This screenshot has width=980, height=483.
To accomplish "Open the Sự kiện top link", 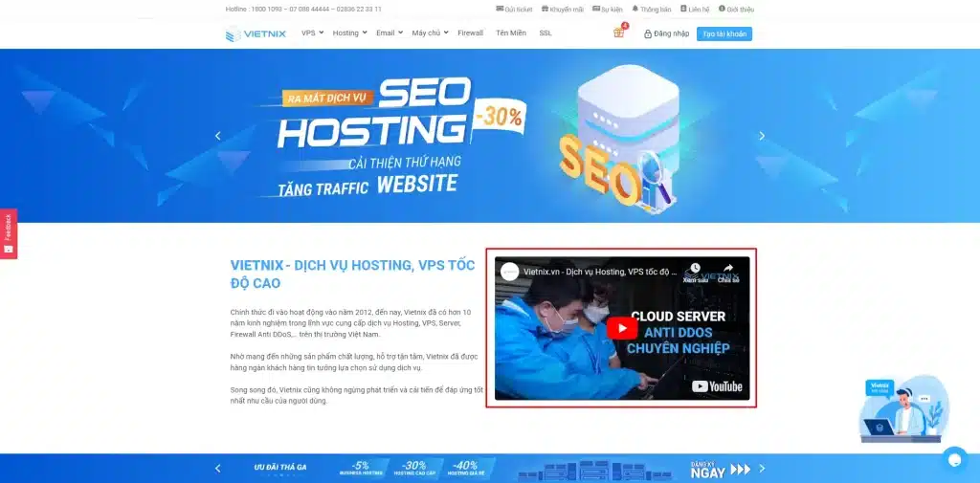I will (607, 10).
